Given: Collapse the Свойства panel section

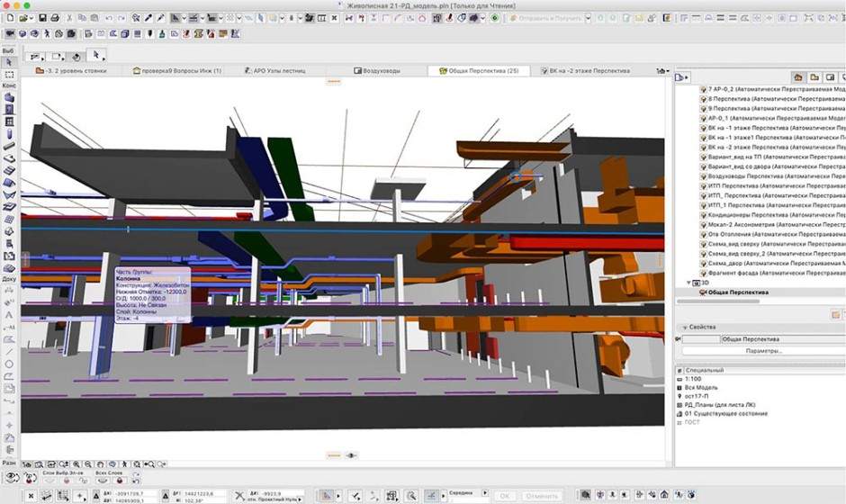Looking at the screenshot, I should (684, 327).
